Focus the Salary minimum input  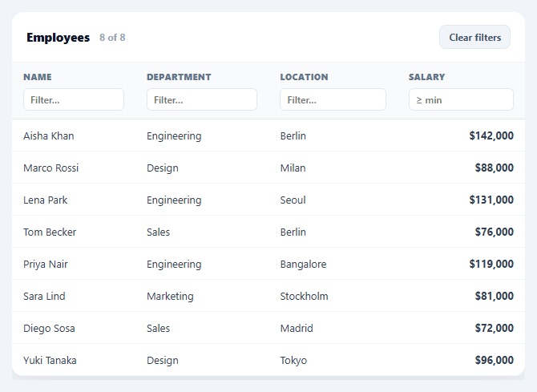(x=461, y=99)
